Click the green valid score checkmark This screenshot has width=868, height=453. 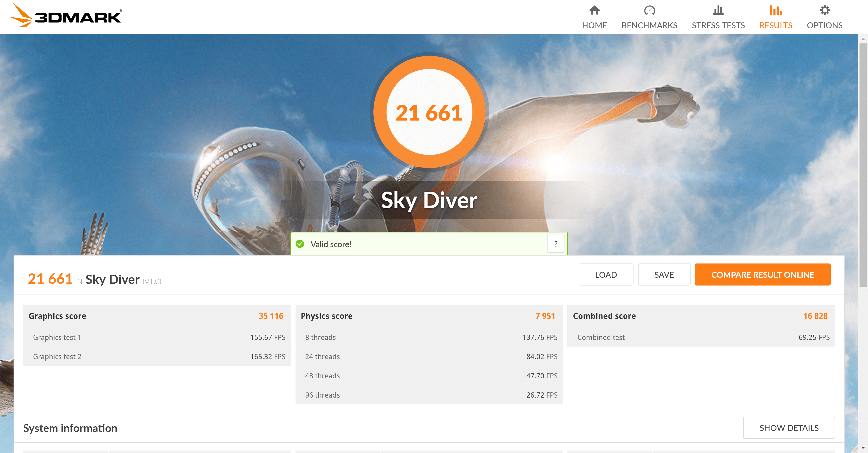click(x=300, y=244)
